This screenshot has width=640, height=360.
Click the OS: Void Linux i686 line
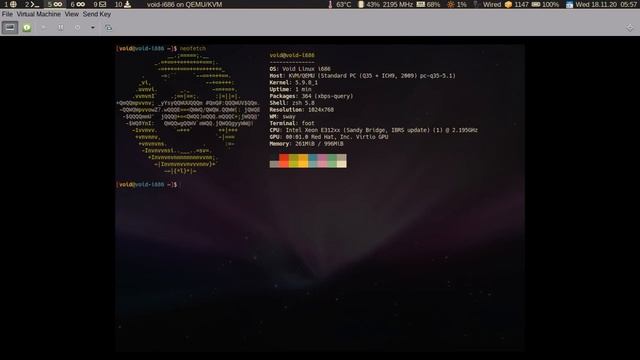(300, 69)
